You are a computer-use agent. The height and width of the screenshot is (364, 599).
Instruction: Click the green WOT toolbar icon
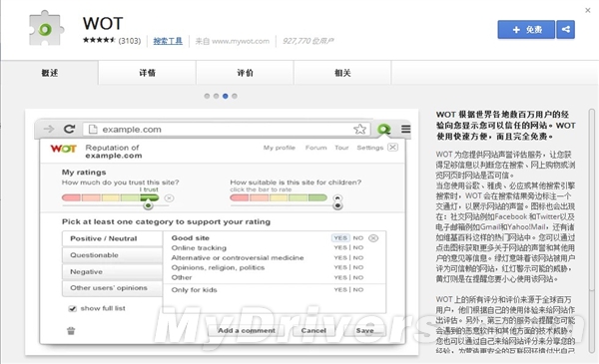(x=384, y=130)
